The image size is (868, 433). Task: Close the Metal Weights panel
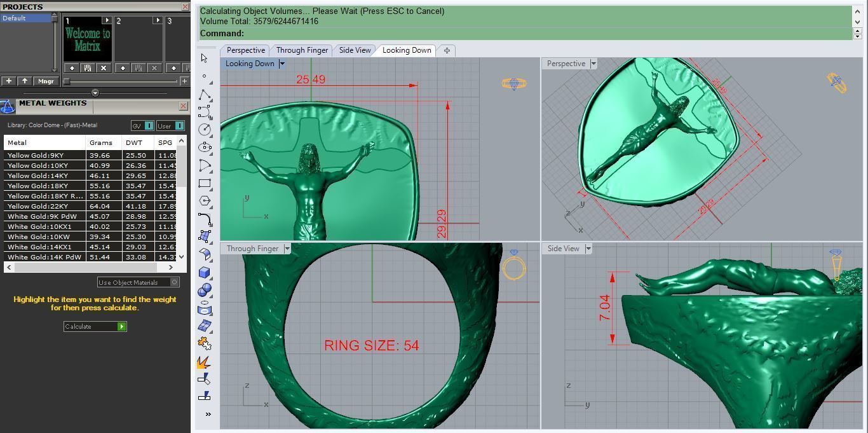(183, 106)
